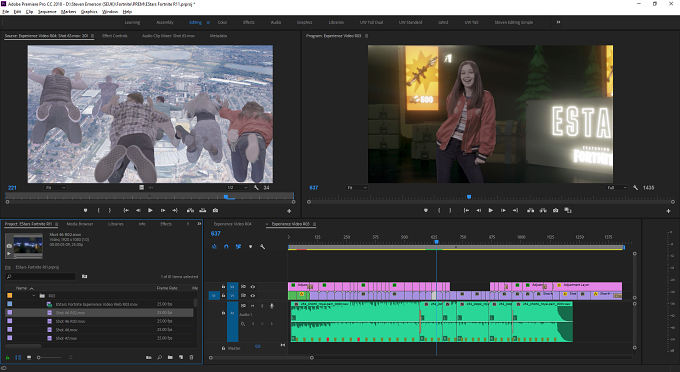680x372 pixels.
Task: Open the Color workspace
Action: coord(222,22)
